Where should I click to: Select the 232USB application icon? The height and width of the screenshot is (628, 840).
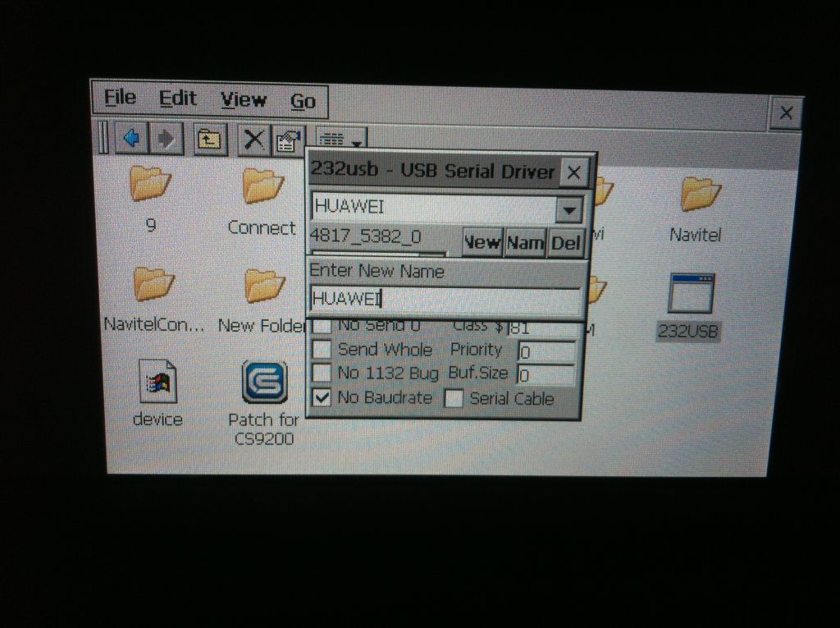[x=688, y=307]
